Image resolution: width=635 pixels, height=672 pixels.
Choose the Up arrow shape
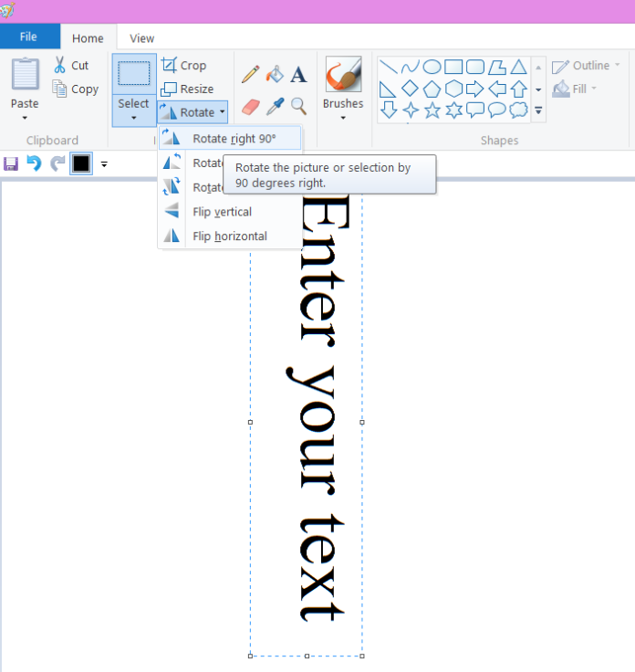coord(518,89)
